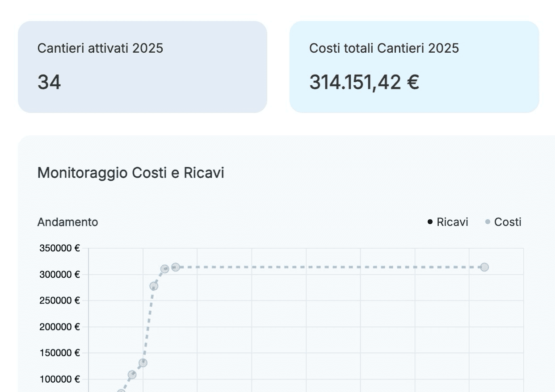Screen dimensions: 555x392
Task: Click the Costi point where the plateau begins
Action: coord(176,267)
